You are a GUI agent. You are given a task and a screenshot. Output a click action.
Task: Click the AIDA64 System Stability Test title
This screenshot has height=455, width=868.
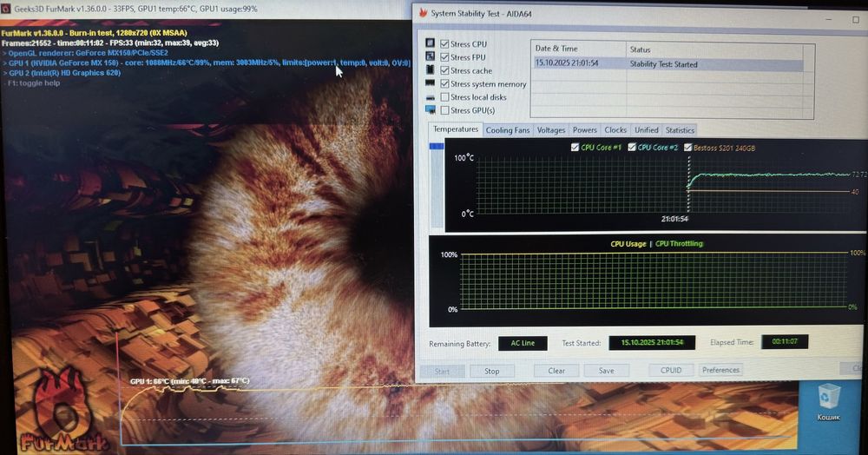point(481,13)
